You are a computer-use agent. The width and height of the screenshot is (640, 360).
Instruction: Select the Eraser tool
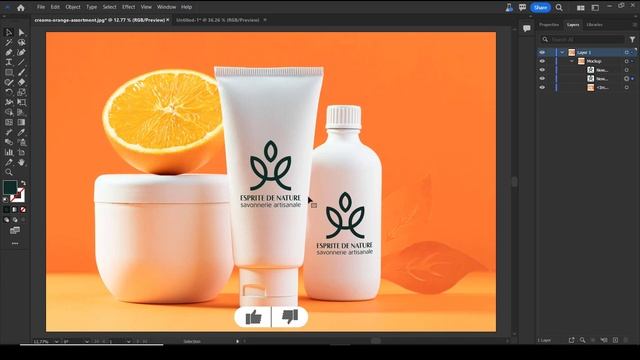point(21,82)
